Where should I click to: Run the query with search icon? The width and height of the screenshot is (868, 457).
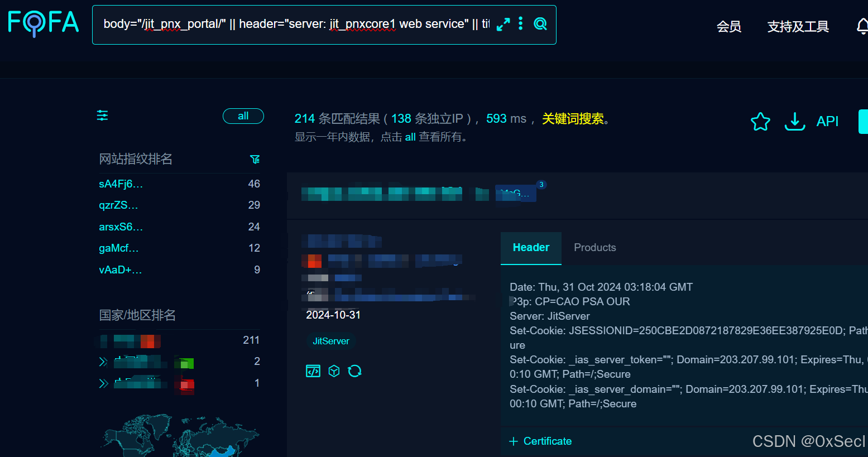pos(540,23)
